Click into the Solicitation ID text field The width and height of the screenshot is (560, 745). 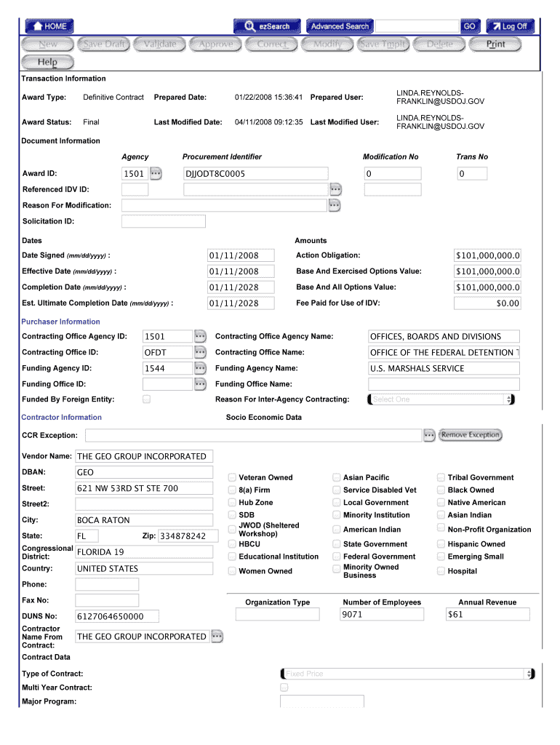(x=164, y=221)
